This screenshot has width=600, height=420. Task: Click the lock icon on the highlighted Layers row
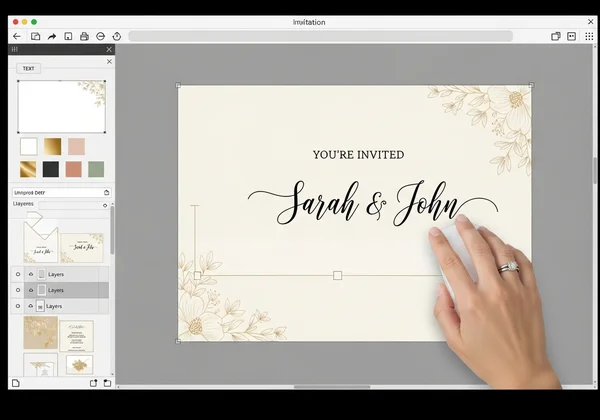click(x=31, y=290)
